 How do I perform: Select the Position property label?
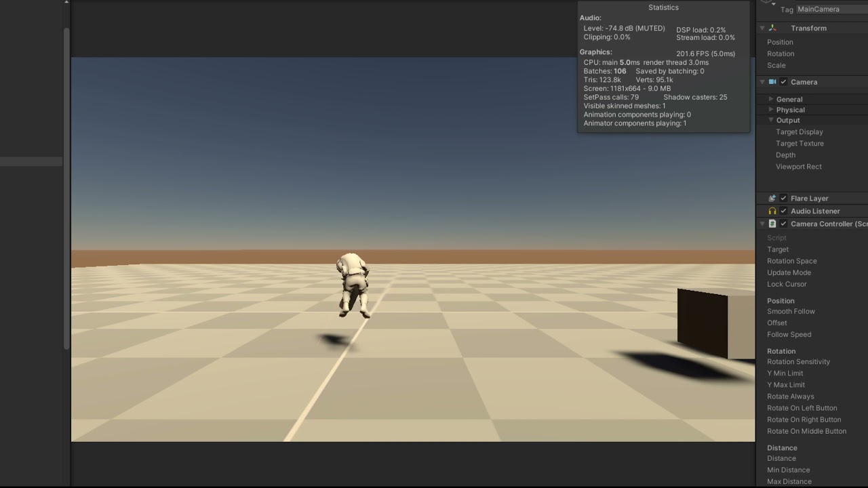tap(780, 42)
